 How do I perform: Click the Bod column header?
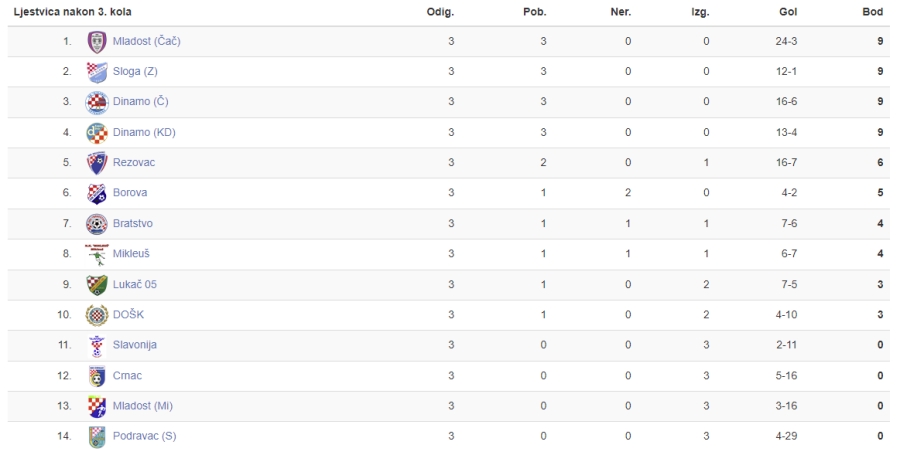coord(872,12)
